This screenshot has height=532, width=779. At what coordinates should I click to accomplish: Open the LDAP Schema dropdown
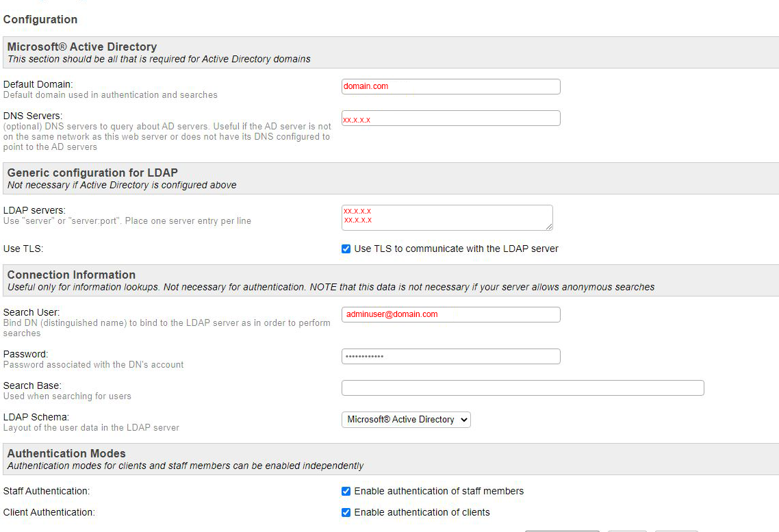coord(406,419)
